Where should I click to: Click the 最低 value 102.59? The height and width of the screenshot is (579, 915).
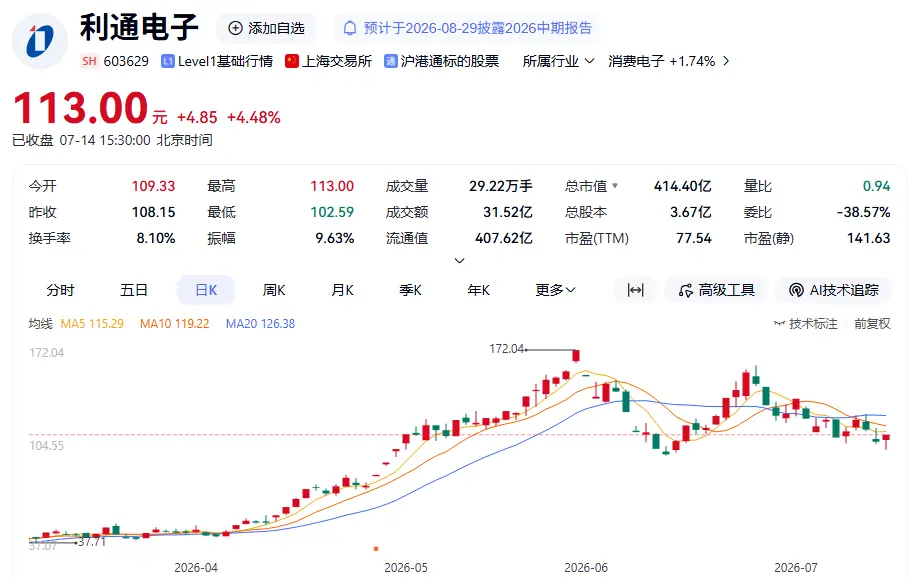pos(332,212)
